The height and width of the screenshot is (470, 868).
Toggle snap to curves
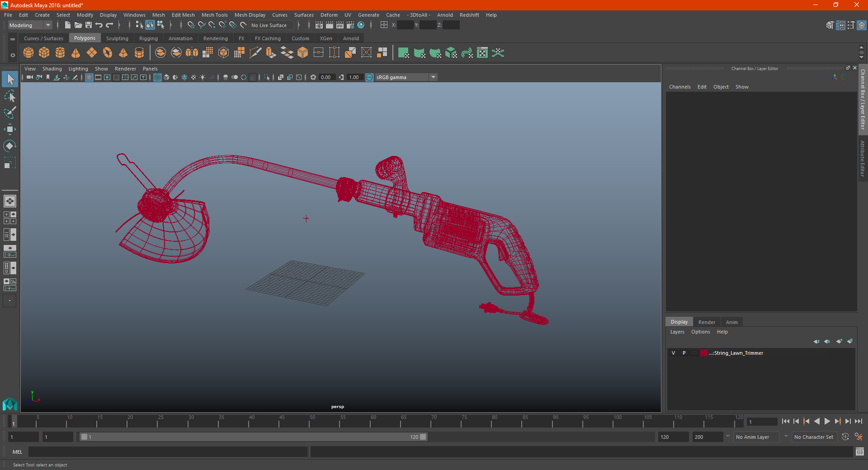[x=202, y=25]
